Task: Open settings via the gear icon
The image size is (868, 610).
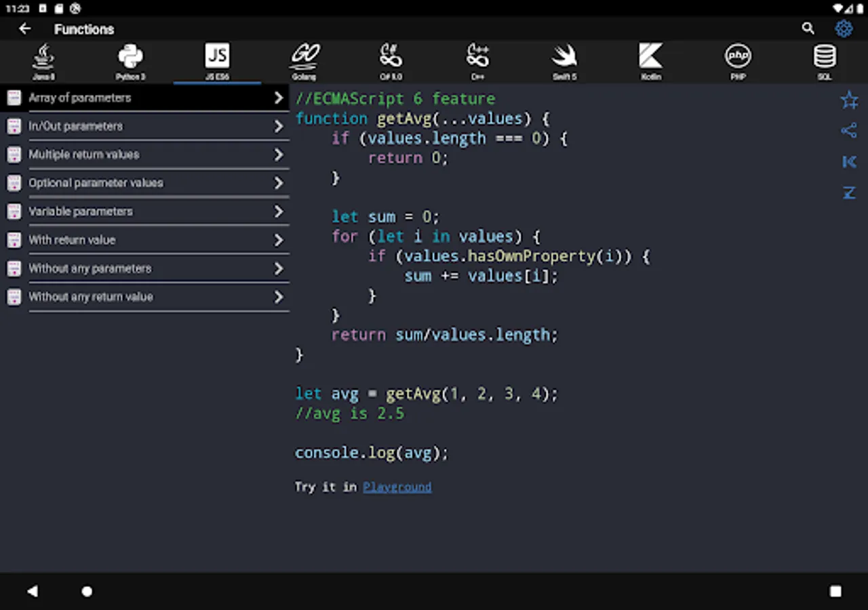Action: pos(844,28)
